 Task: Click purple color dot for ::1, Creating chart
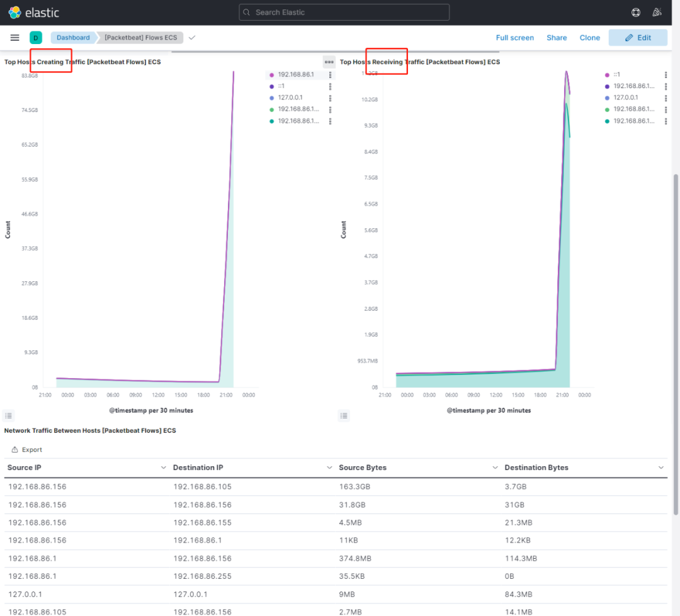coord(272,87)
